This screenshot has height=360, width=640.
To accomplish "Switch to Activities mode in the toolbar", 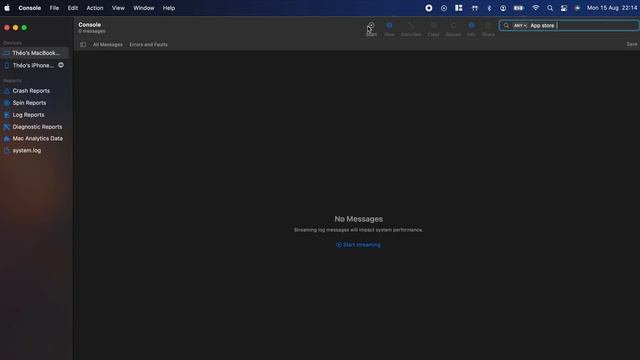I will pyautogui.click(x=411, y=29).
